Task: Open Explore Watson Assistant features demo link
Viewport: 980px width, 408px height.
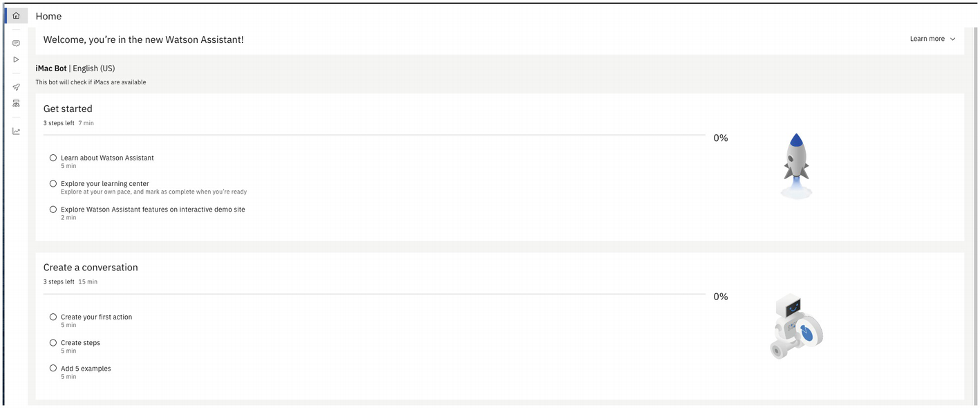Action: (x=153, y=210)
